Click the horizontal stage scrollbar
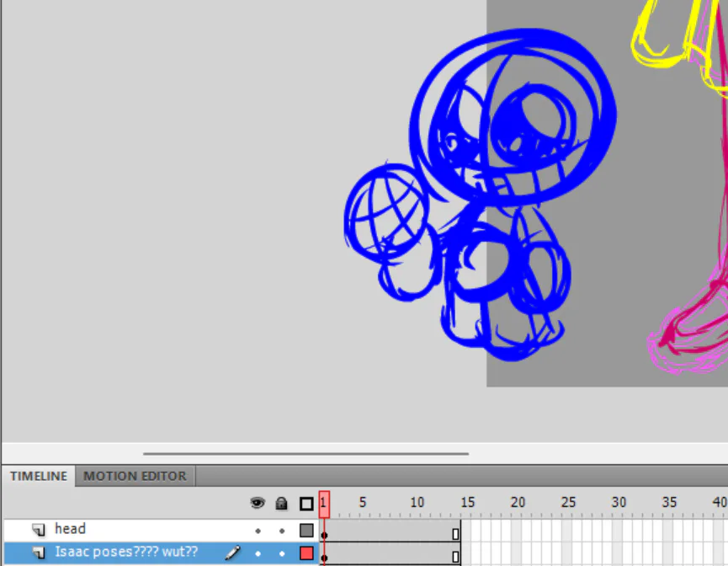The width and height of the screenshot is (728, 566). (306, 453)
